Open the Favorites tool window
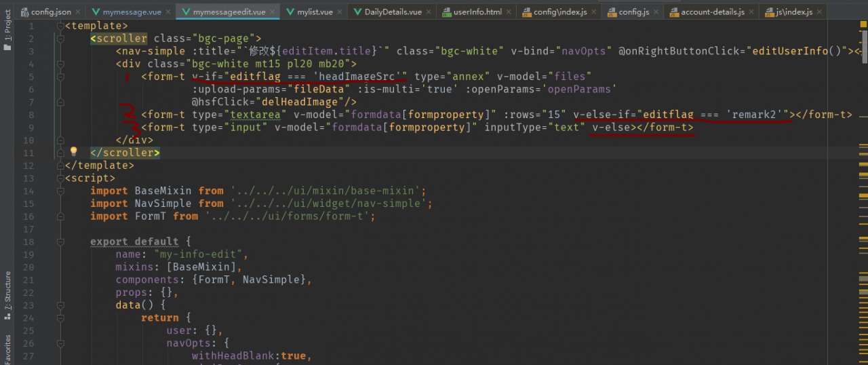This screenshot has width=868, height=365. click(x=7, y=349)
